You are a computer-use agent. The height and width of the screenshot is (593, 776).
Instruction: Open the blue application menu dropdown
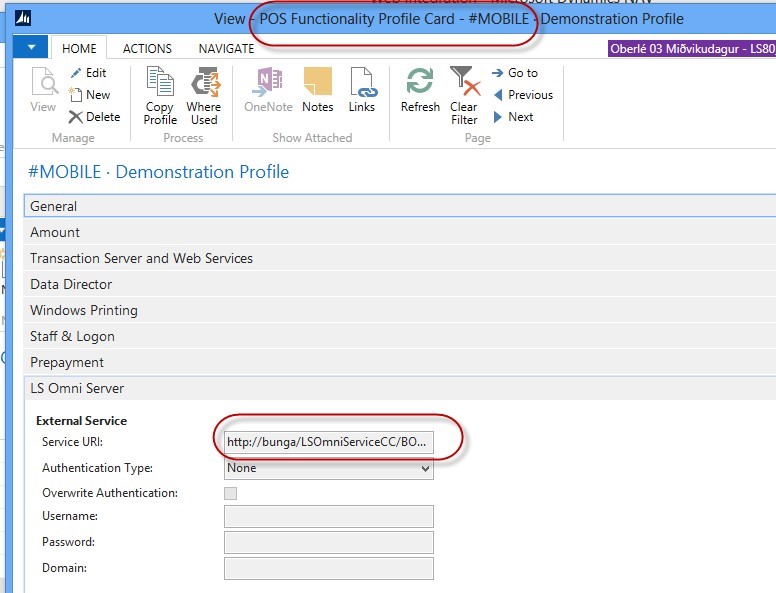point(31,47)
